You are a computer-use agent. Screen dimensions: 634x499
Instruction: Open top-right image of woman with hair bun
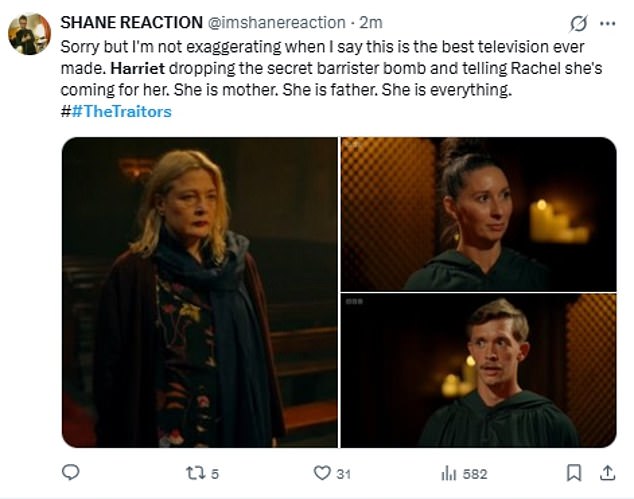478,213
